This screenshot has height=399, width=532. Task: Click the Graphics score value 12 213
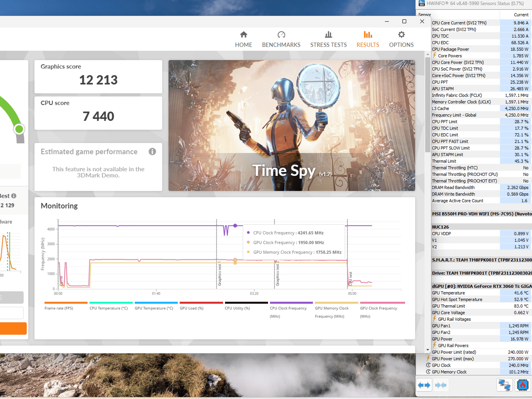click(x=98, y=80)
